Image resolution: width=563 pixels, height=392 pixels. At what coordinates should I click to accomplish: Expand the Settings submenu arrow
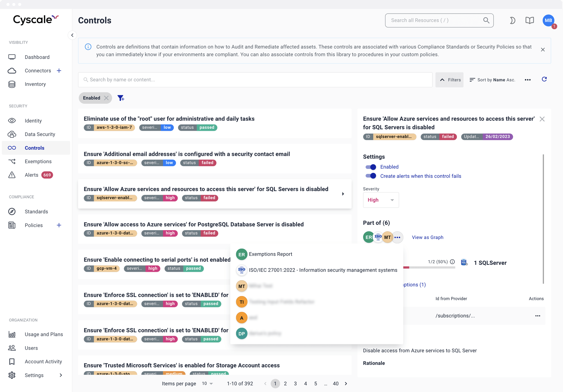click(x=60, y=375)
